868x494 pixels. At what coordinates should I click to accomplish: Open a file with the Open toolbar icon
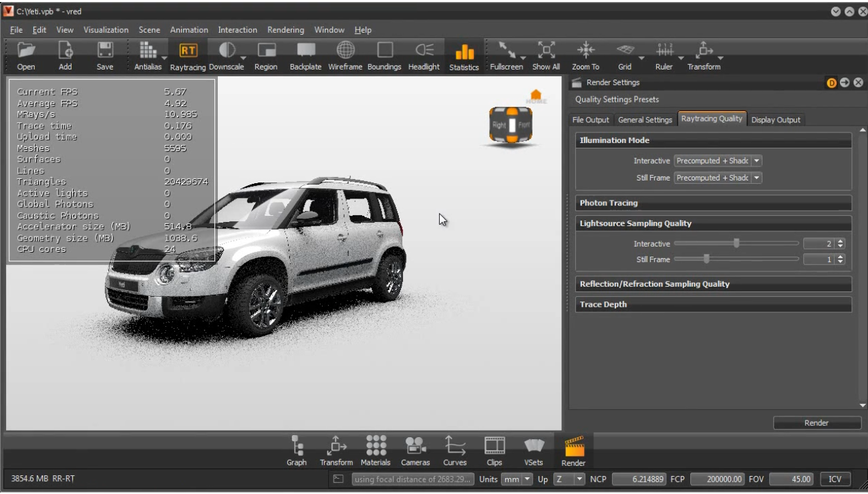point(26,55)
